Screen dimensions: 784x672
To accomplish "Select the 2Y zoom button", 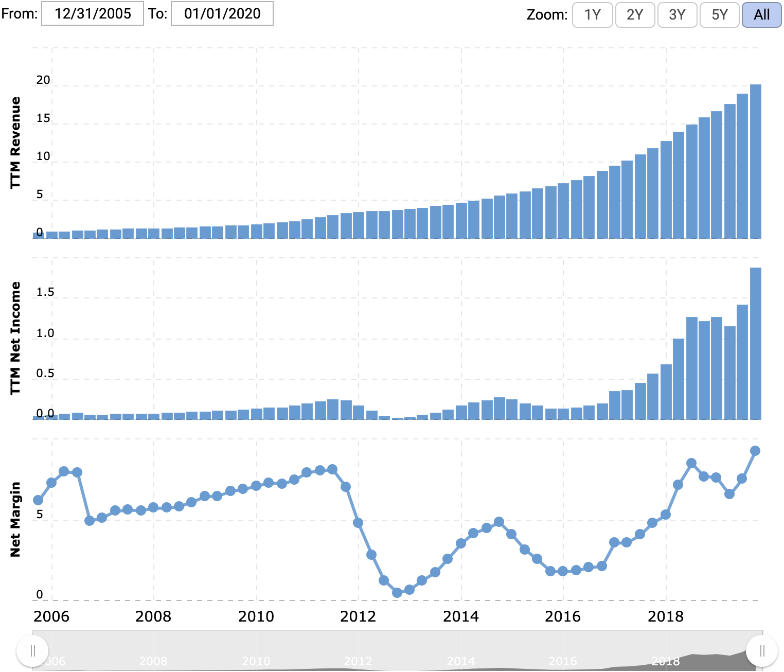I will pyautogui.click(x=635, y=14).
